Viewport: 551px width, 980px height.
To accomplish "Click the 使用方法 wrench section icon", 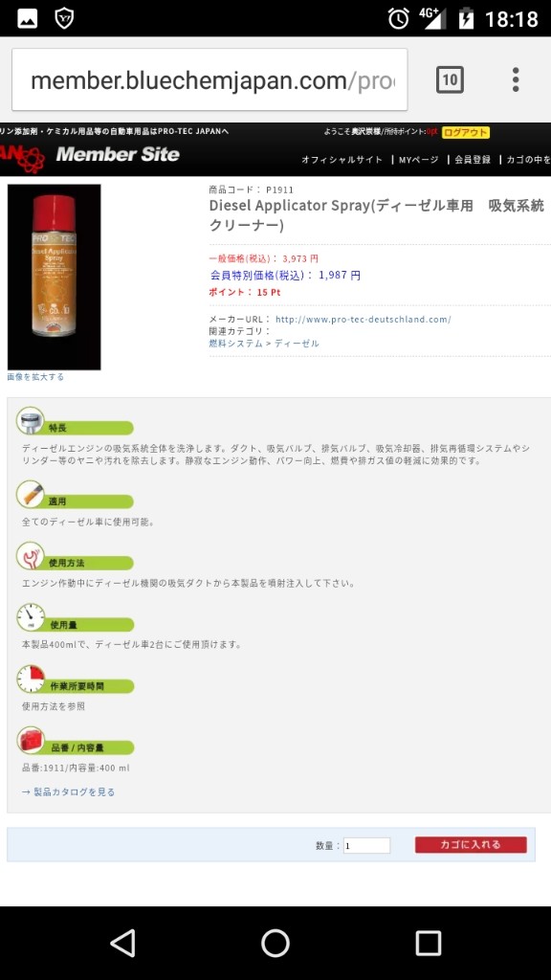I will (31, 556).
